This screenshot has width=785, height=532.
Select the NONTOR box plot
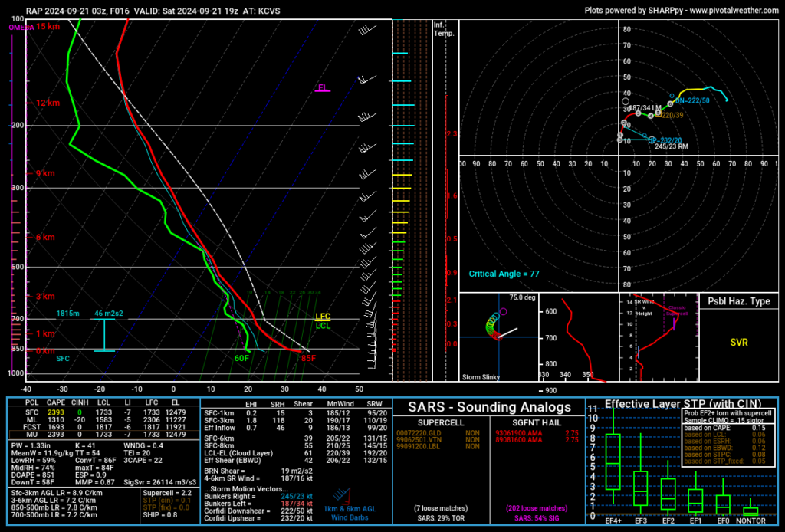pos(751,510)
